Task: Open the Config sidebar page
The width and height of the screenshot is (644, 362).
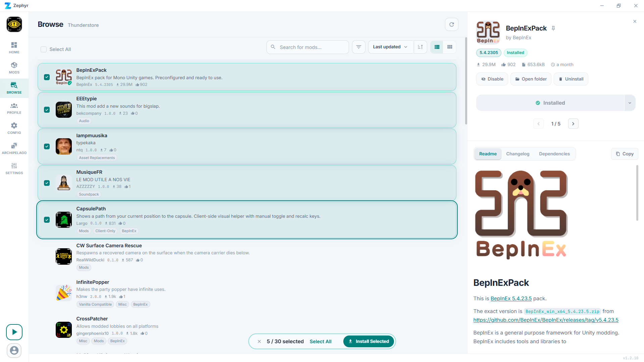Action: pos(14,128)
